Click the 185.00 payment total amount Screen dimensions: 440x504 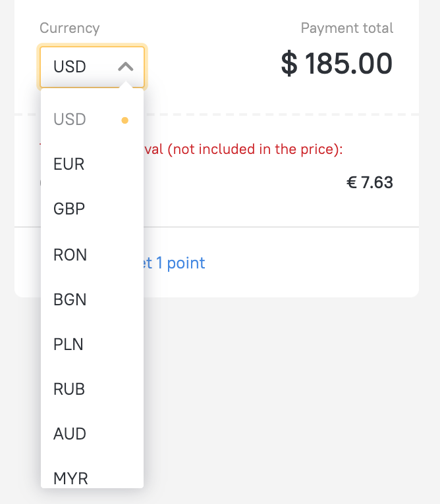(x=348, y=64)
